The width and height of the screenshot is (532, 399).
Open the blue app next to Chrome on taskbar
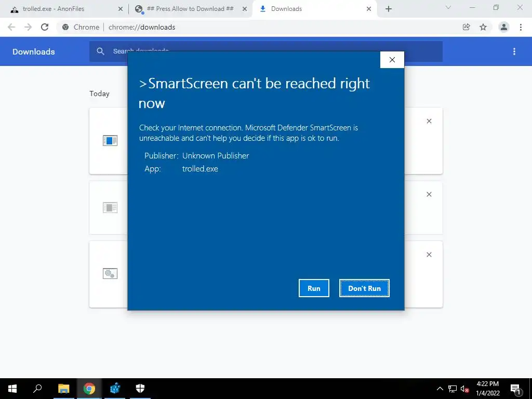(115, 389)
